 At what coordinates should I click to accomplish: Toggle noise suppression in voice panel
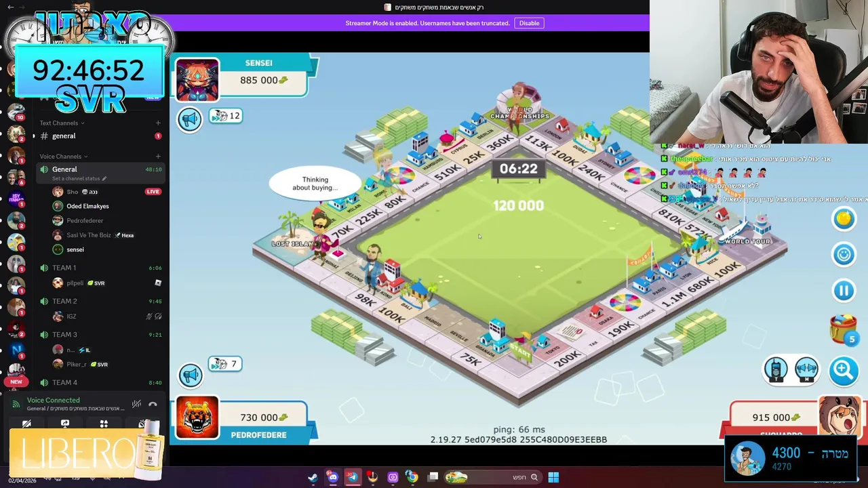click(x=136, y=405)
